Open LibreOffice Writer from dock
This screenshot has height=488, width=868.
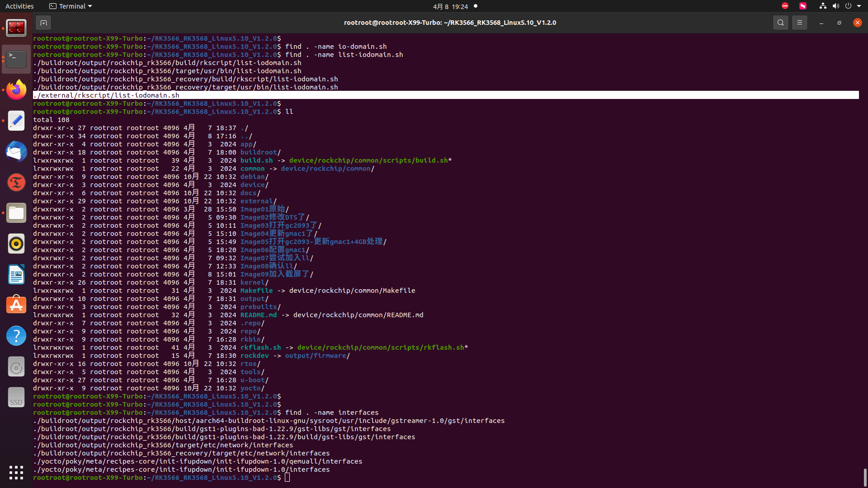pos(16,274)
